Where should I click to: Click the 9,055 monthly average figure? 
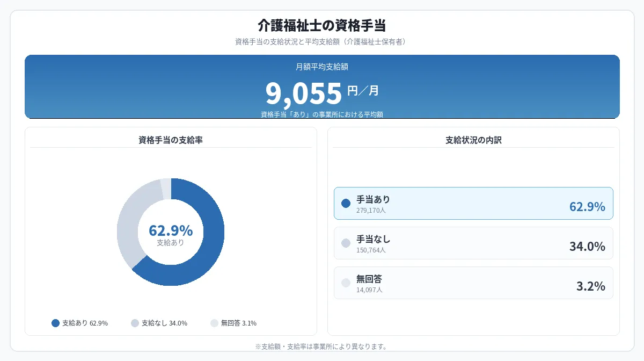(x=304, y=93)
